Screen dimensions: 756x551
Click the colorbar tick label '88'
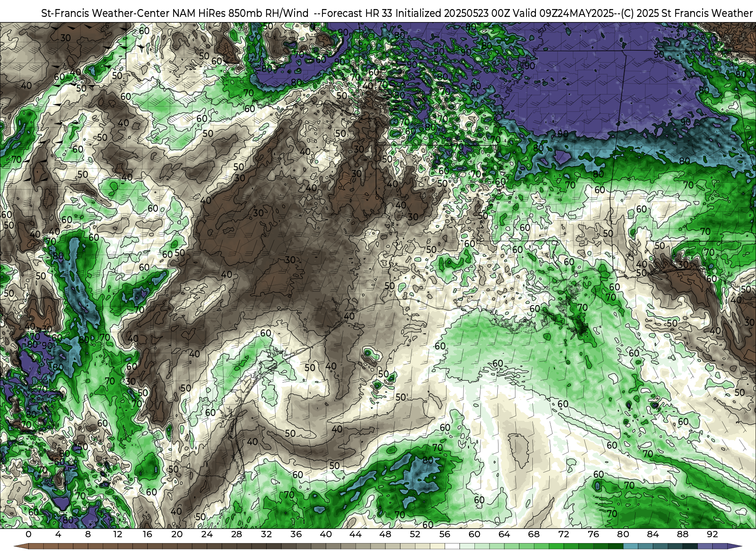pos(683,534)
